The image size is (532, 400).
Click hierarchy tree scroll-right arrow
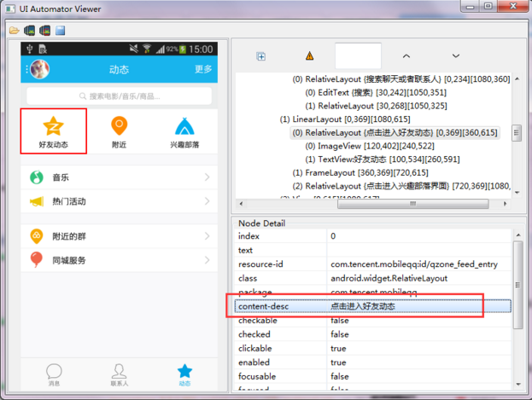tap(506, 204)
